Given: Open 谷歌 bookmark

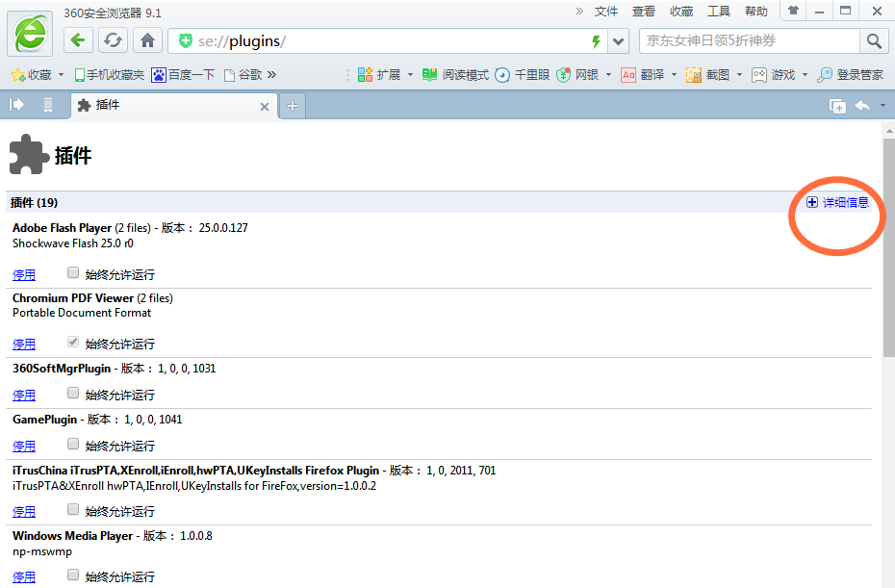Looking at the screenshot, I should (x=243, y=75).
